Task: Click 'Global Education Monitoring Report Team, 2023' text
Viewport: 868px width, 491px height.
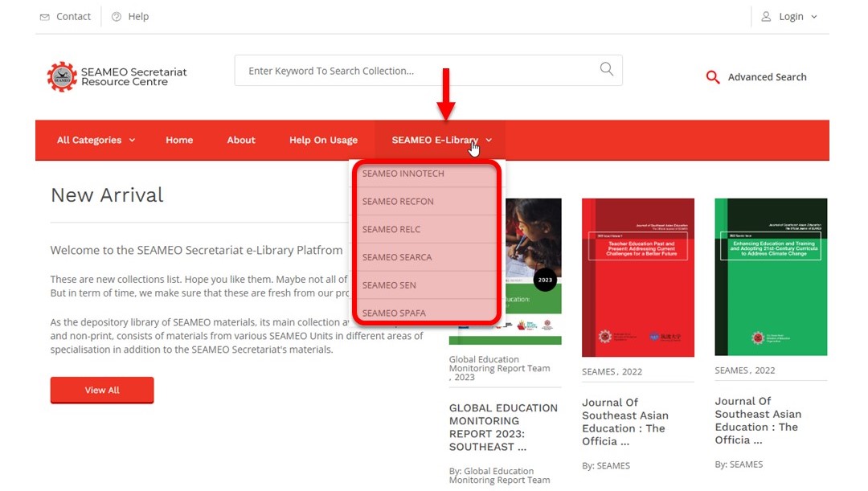Action: pos(499,368)
